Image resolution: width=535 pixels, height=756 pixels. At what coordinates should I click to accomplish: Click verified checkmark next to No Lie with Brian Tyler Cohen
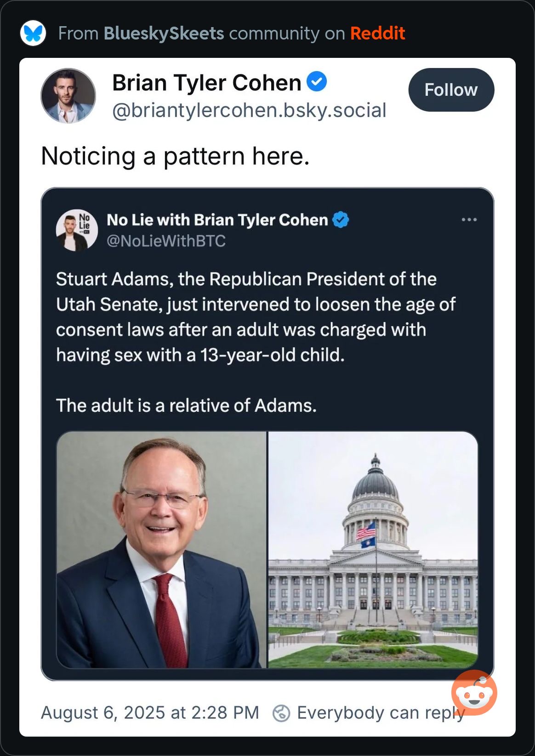[341, 220]
